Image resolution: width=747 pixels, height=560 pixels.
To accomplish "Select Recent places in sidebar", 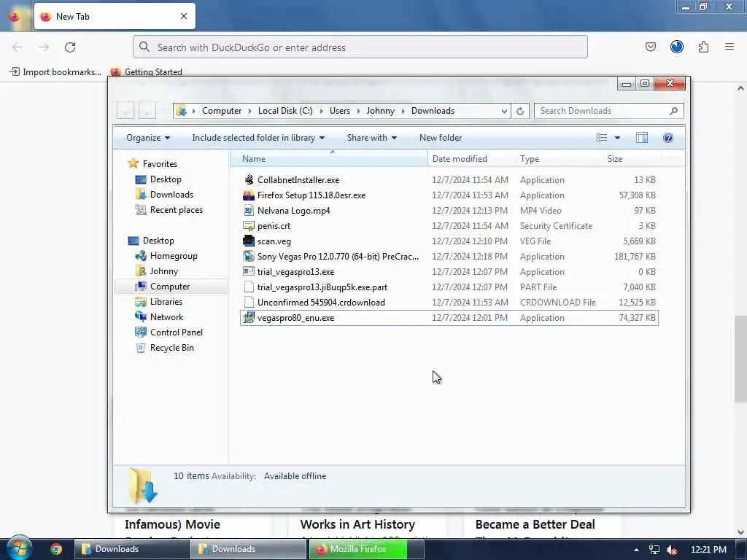I will pyautogui.click(x=177, y=210).
